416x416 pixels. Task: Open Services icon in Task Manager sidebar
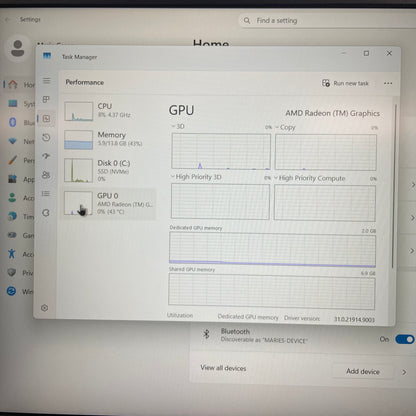point(46,213)
